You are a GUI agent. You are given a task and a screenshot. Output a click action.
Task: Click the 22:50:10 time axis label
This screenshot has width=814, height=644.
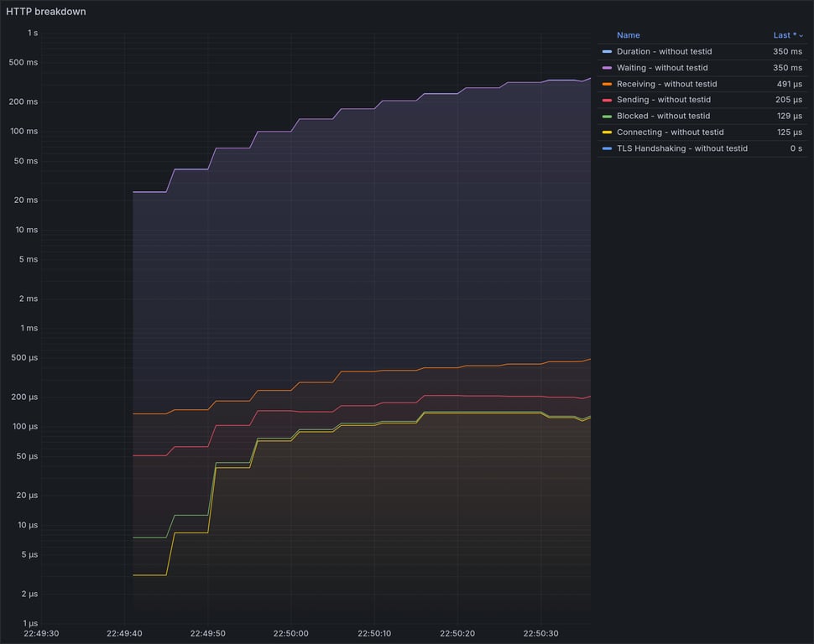[x=374, y=633]
